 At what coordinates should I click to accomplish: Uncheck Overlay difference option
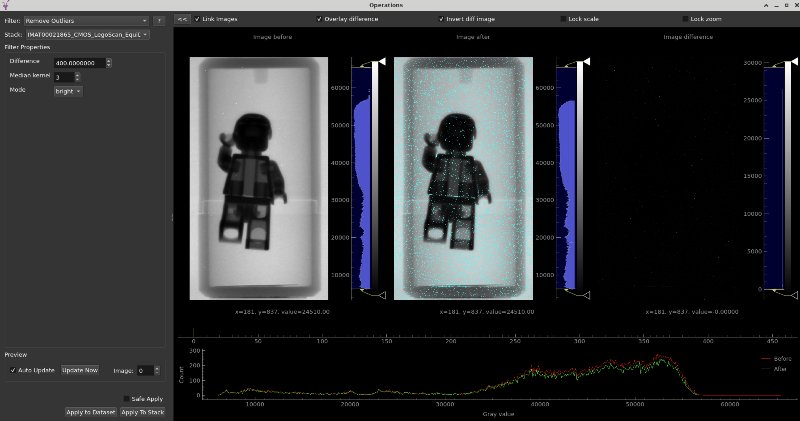coord(319,19)
